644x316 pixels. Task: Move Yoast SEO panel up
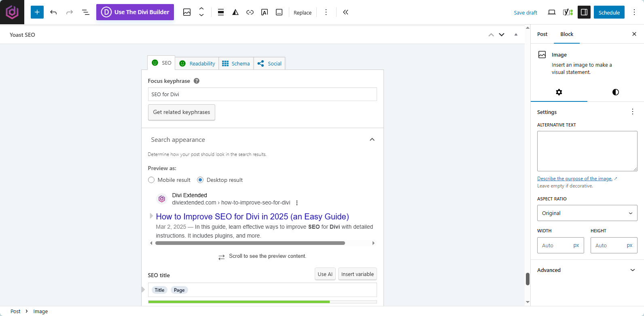tap(491, 35)
